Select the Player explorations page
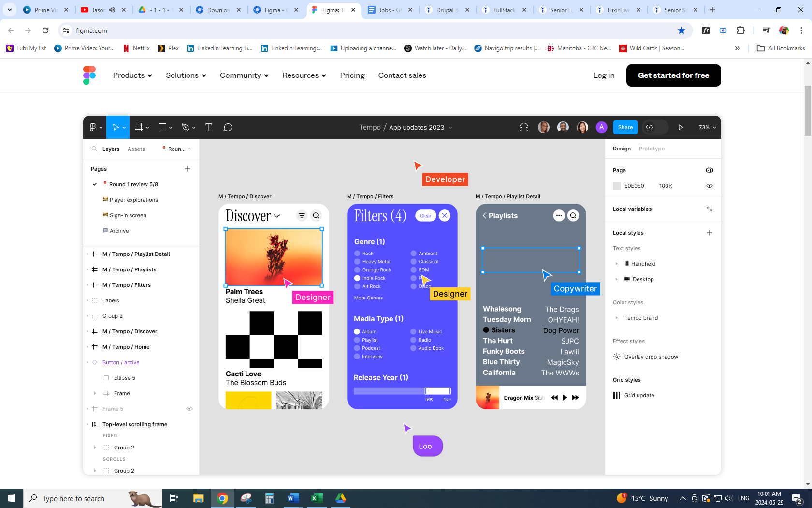 [x=133, y=200]
